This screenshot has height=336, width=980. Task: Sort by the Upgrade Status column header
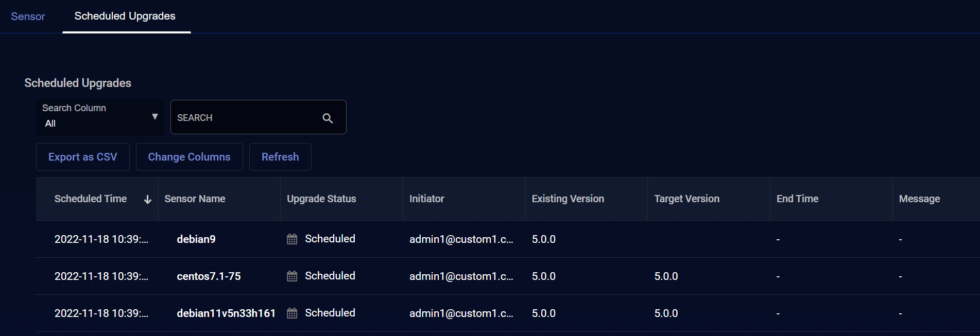point(321,199)
